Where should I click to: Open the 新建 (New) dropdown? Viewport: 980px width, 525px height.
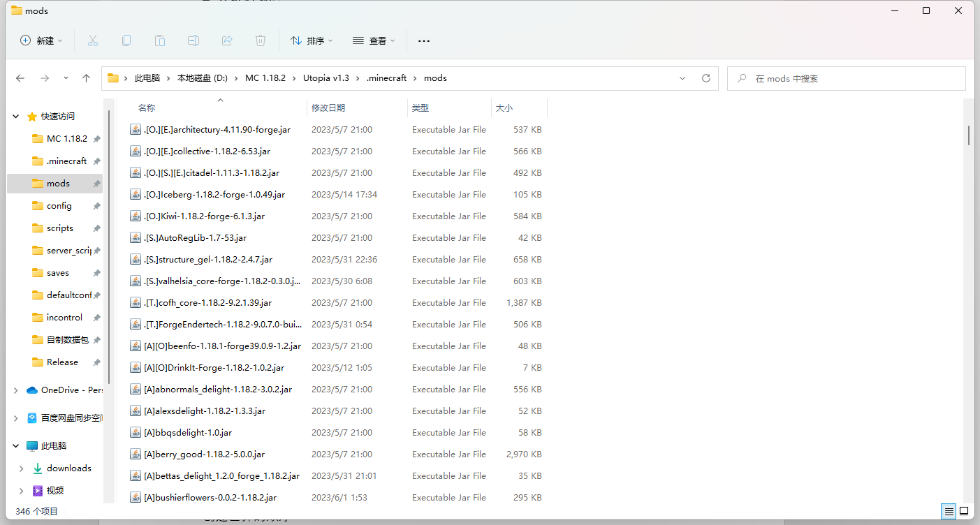42,40
